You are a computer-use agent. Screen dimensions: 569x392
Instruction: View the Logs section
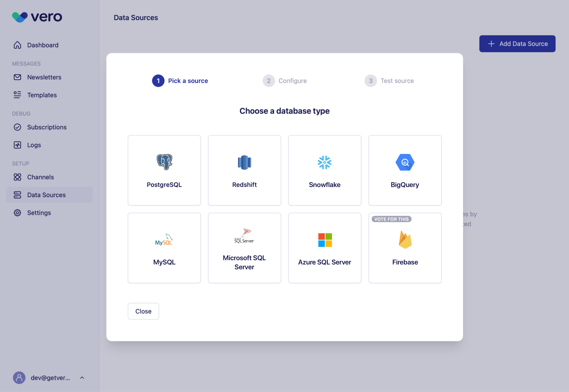[x=33, y=145]
